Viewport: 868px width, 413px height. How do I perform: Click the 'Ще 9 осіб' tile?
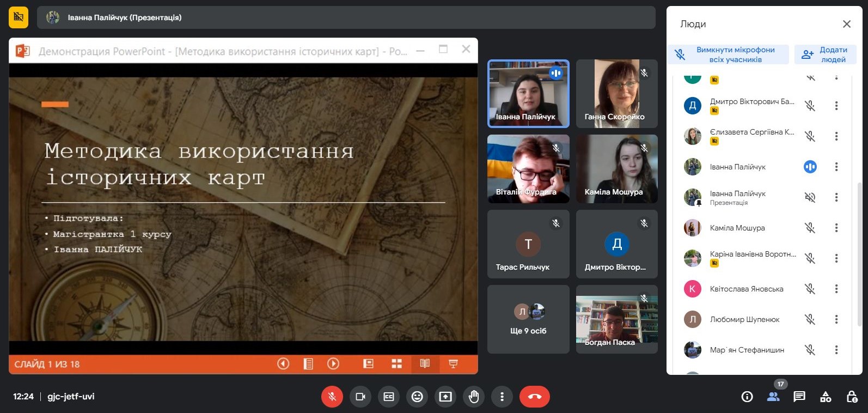point(528,319)
